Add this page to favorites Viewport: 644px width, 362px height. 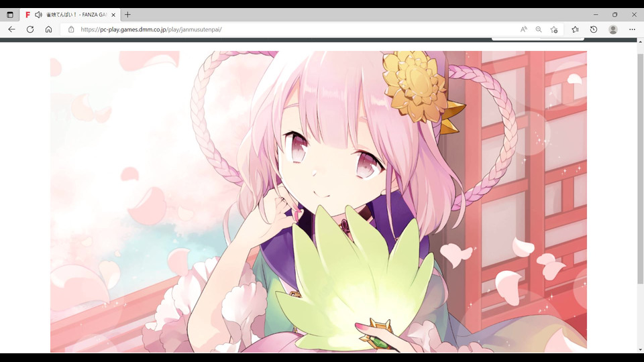pos(553,29)
